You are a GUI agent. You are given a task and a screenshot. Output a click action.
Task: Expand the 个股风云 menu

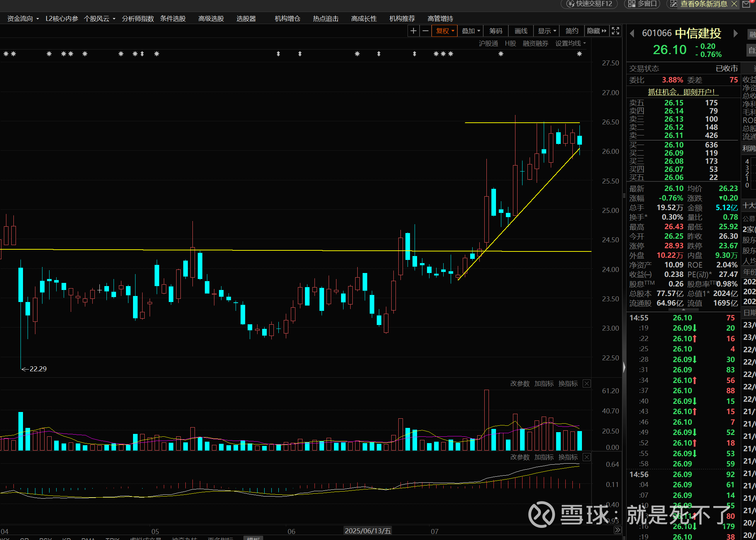[100, 18]
